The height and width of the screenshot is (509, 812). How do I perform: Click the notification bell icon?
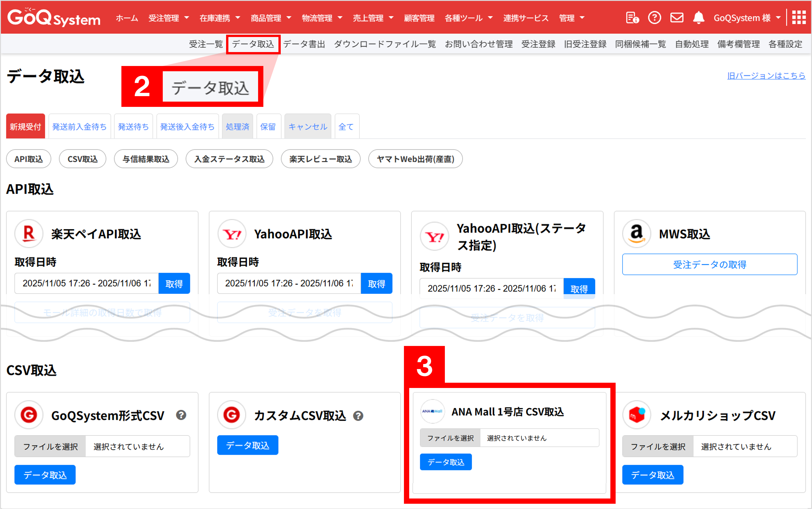[698, 18]
